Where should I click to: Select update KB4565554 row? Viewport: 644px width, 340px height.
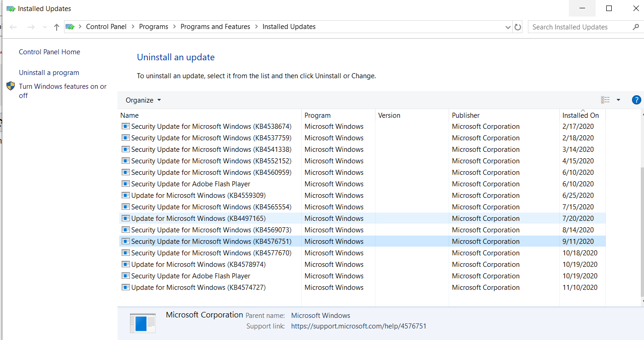[362, 207]
